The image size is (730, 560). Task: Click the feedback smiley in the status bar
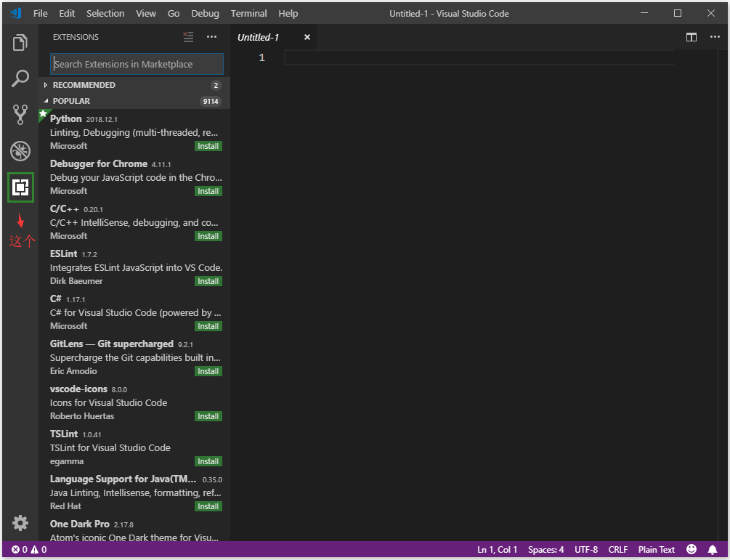(x=693, y=550)
